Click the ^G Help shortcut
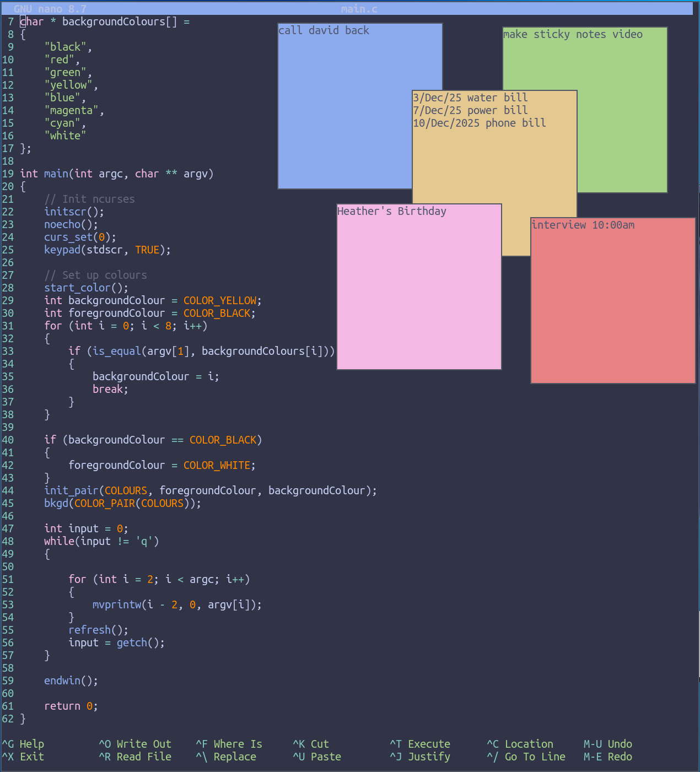The height and width of the screenshot is (772, 700). tap(23, 744)
